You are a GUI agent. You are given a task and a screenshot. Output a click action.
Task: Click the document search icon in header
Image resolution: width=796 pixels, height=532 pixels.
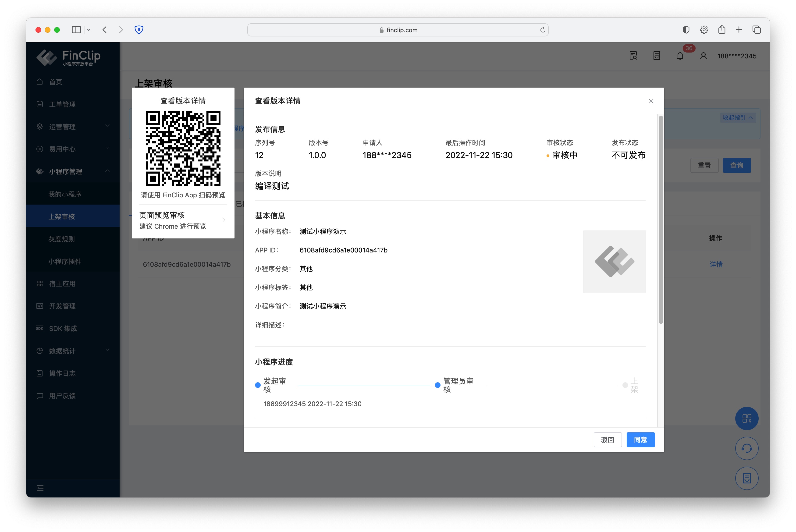click(633, 56)
